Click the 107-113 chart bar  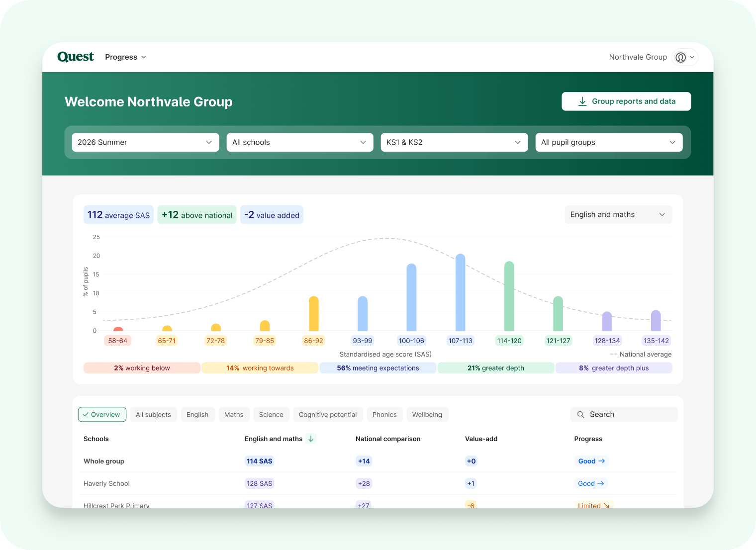tap(461, 292)
